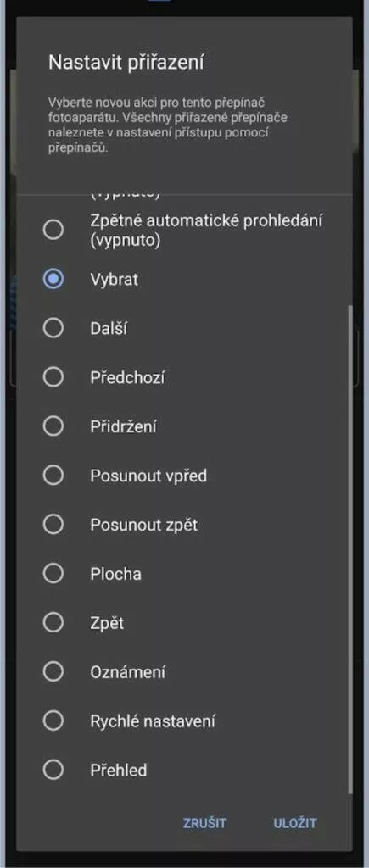
Task: Click the Nastavit přiřazení dialog title
Action: [126, 63]
